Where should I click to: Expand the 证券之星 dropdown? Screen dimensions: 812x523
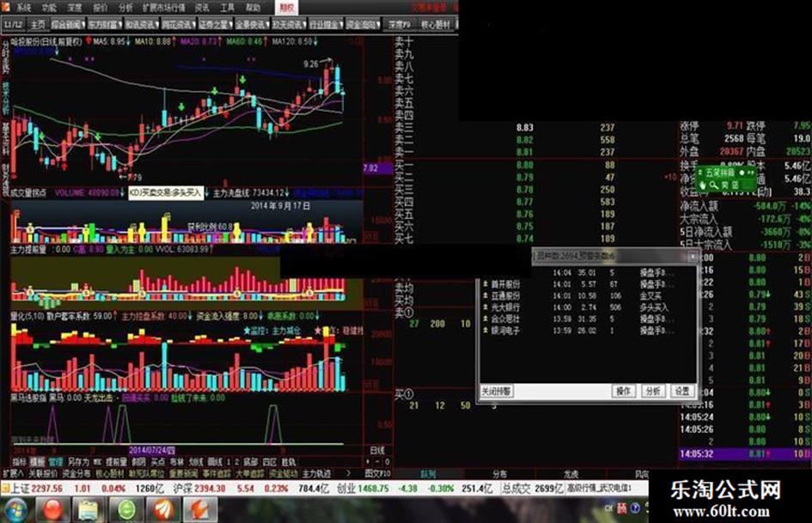click(x=216, y=24)
